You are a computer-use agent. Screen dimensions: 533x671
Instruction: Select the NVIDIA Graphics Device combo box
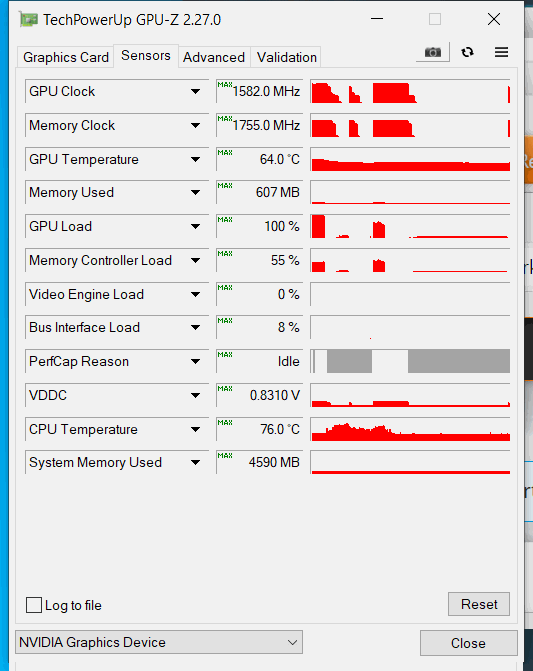(159, 642)
